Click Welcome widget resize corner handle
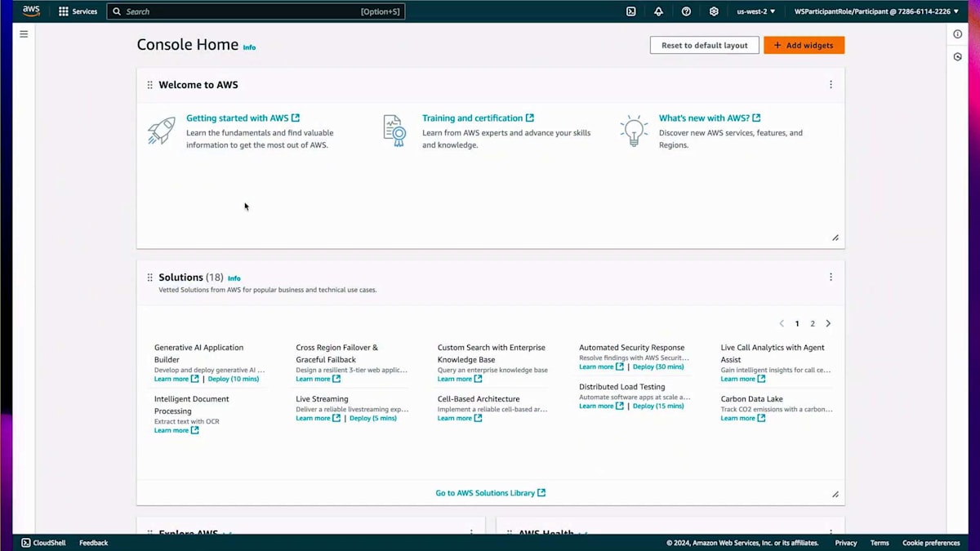The image size is (980, 551). coord(835,238)
